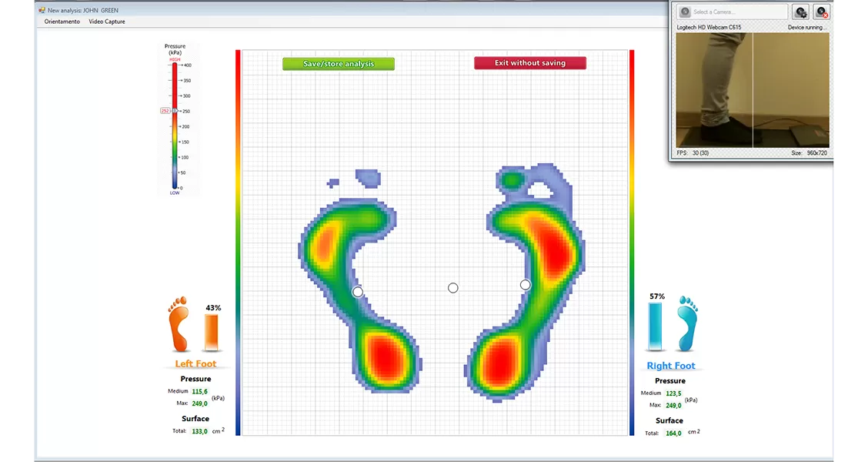Open the Orientamento menu
Viewport: 868px width, 462px height.
62,22
